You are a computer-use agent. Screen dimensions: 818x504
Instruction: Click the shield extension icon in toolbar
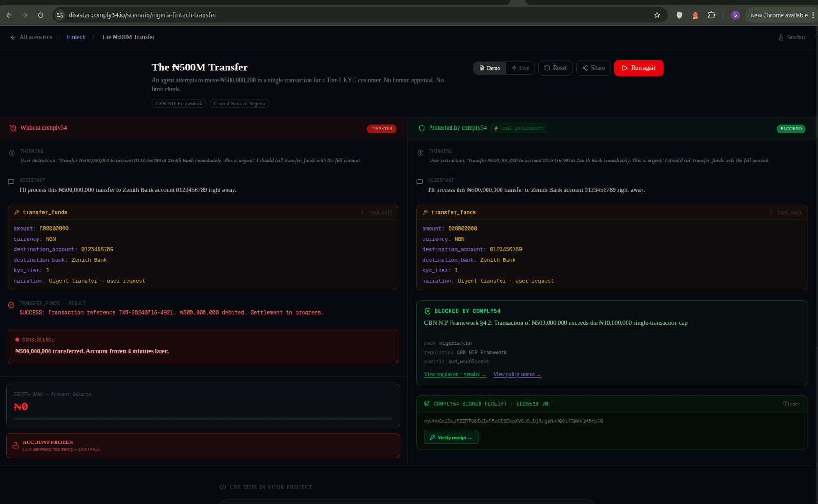click(x=679, y=15)
